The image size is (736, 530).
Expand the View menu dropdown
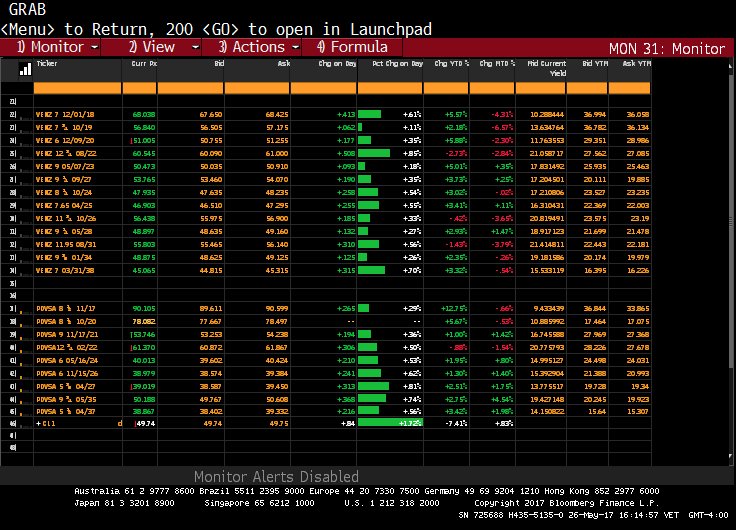click(158, 47)
